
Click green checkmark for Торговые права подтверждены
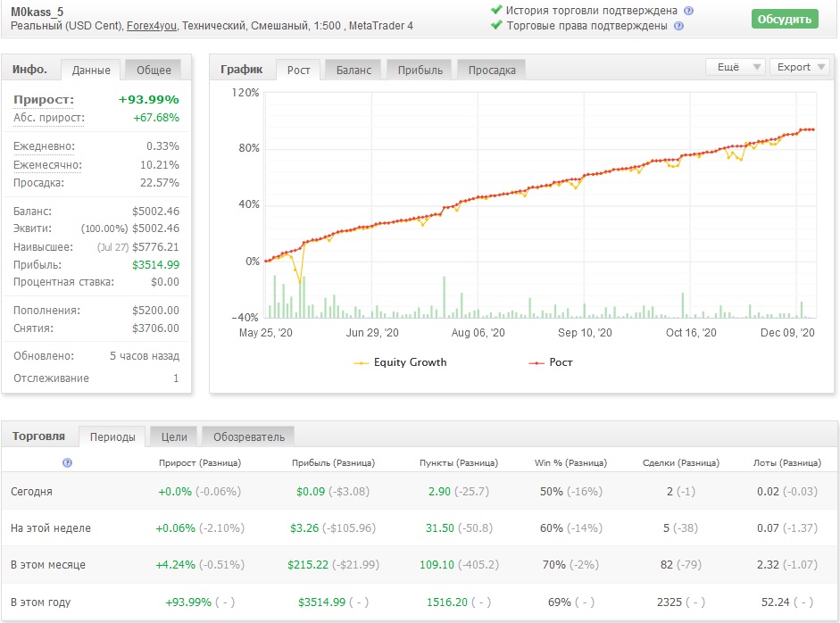[496, 25]
